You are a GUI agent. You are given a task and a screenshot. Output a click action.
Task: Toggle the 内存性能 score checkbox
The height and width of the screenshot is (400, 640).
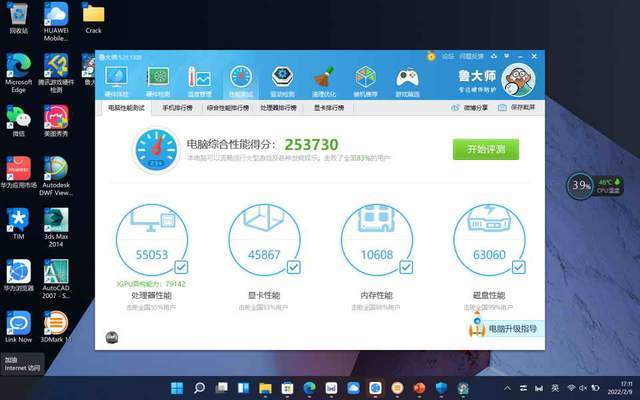coord(406,267)
